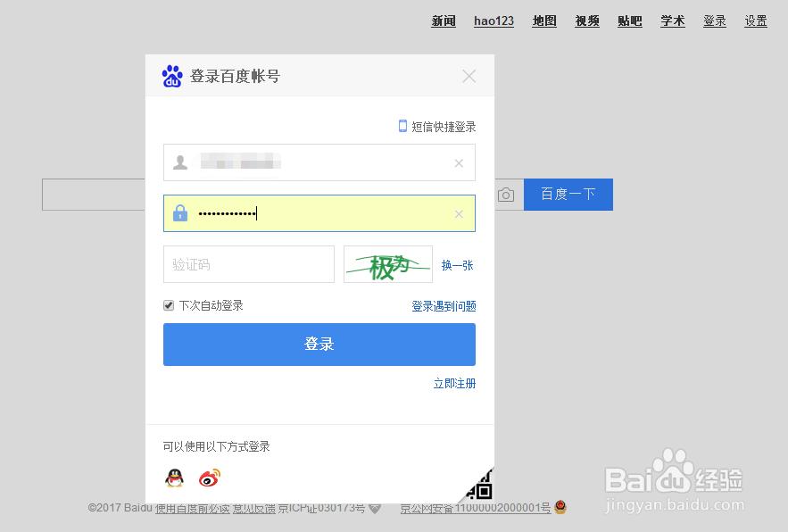
Task: Open 京公网安备 footer link
Action: pos(476,509)
